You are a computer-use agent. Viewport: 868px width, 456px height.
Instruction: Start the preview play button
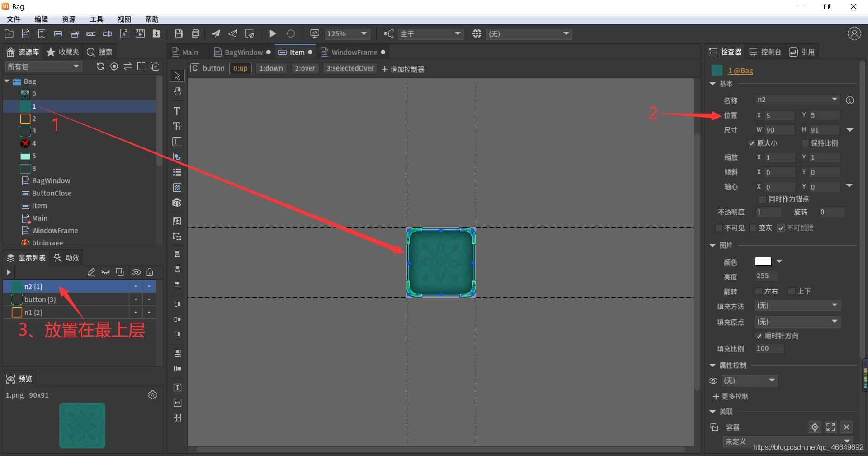pos(273,33)
